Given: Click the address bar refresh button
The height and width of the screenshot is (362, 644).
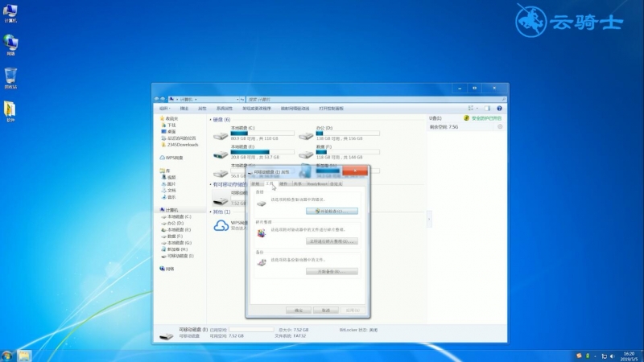Looking at the screenshot, I should [242, 99].
